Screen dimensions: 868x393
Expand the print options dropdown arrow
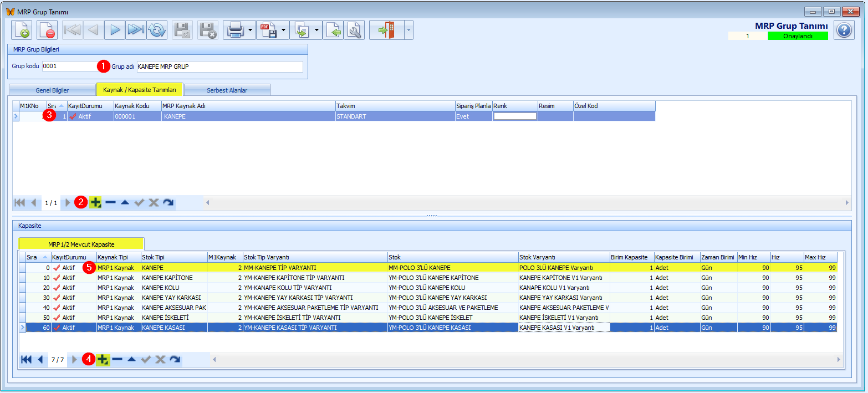coord(251,30)
